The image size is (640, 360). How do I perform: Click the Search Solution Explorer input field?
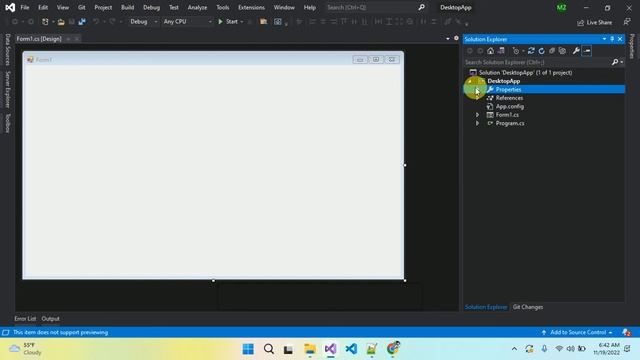coord(537,62)
